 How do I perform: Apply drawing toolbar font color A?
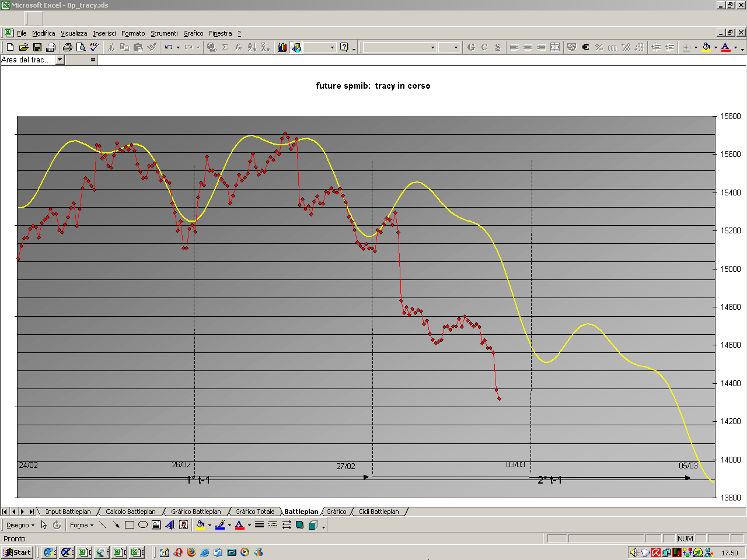(x=239, y=525)
